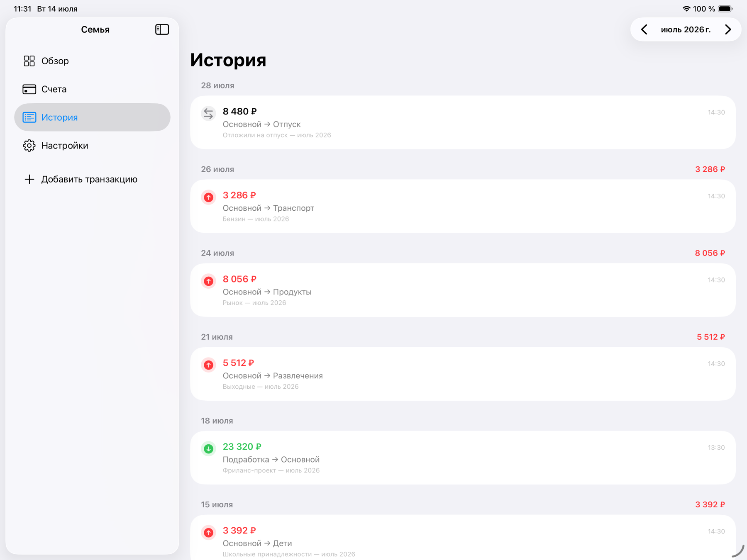Image resolution: width=747 pixels, height=560 pixels.
Task: Click the История list icon
Action: 29,117
